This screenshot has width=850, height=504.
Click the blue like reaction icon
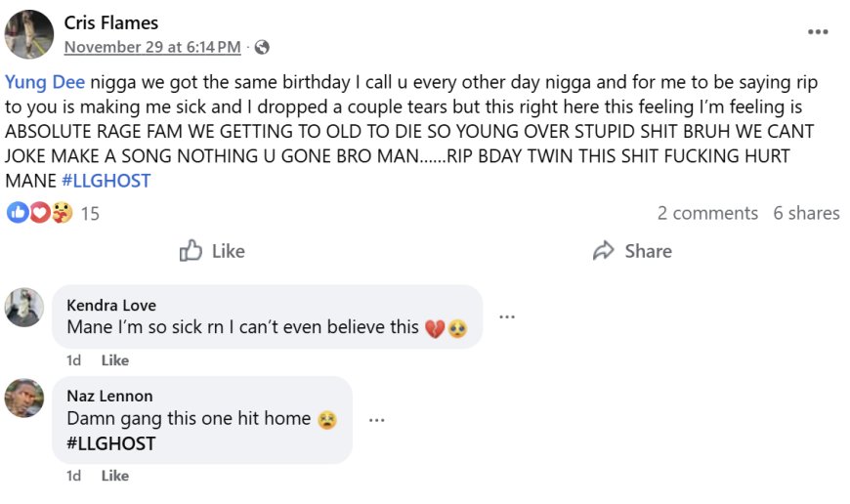coord(17,212)
